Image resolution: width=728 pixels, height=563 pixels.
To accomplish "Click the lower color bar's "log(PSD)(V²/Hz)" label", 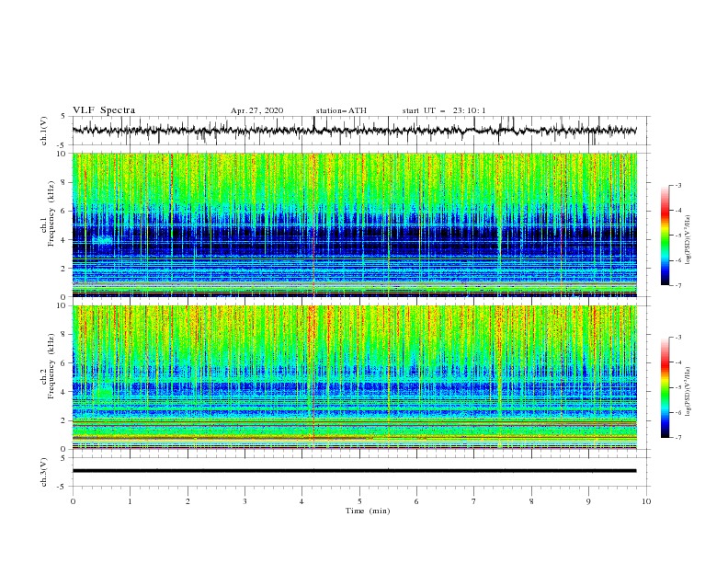I will (688, 392).
